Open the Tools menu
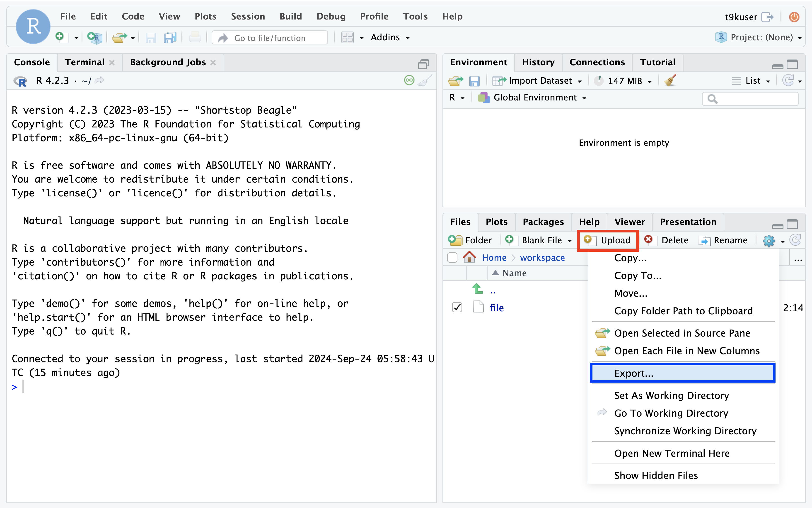The width and height of the screenshot is (812, 508). click(415, 16)
